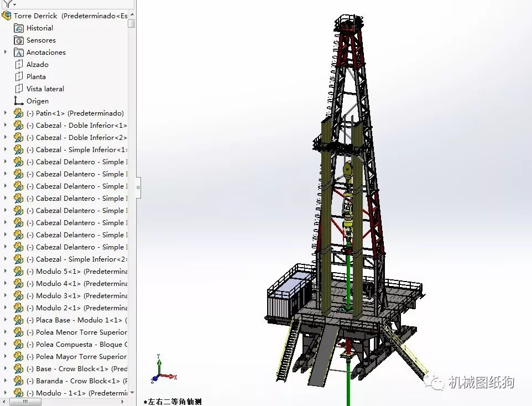The image size is (532, 406).
Task: Click the tree panel scroll-down arrow
Action: [x=132, y=392]
